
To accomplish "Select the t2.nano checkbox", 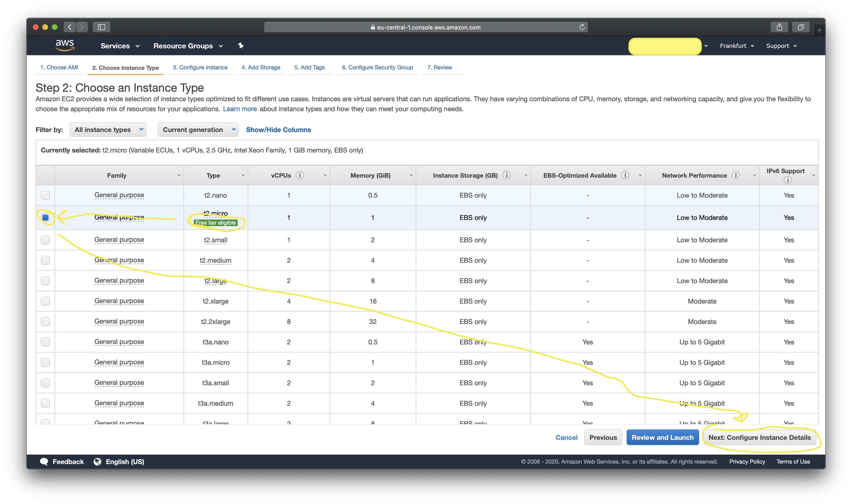I will click(x=45, y=195).
